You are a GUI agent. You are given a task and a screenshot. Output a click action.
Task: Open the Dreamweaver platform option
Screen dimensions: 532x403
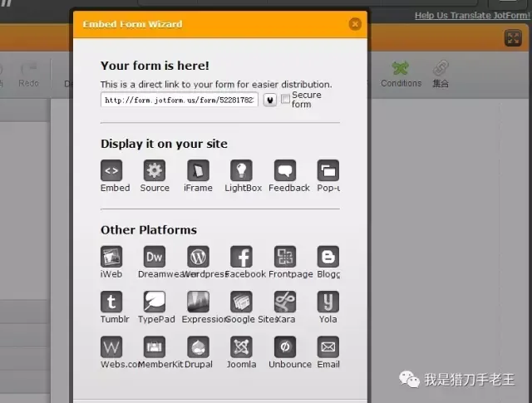click(155, 257)
